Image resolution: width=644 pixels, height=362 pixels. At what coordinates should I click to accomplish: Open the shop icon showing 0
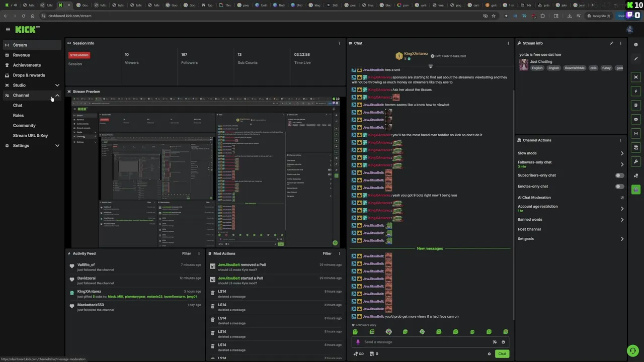click(374, 354)
